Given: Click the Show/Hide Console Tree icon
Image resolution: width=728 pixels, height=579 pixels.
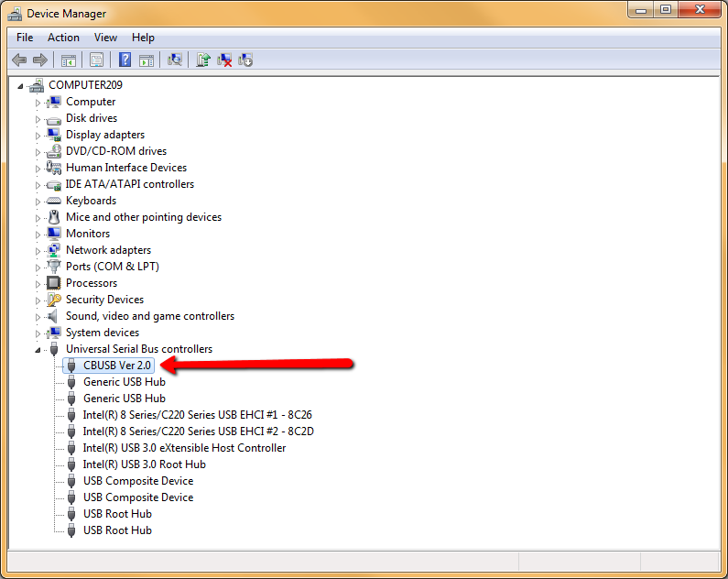Looking at the screenshot, I should 69,60.
